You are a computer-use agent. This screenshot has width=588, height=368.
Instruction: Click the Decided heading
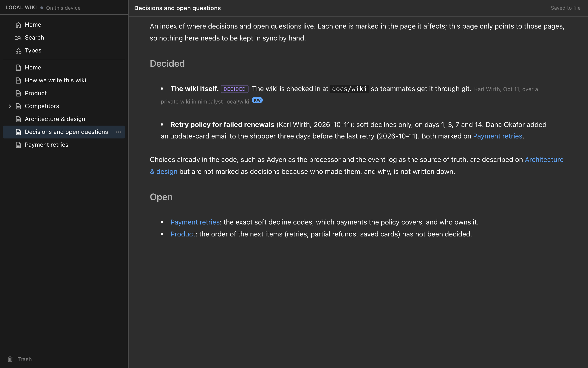(167, 64)
